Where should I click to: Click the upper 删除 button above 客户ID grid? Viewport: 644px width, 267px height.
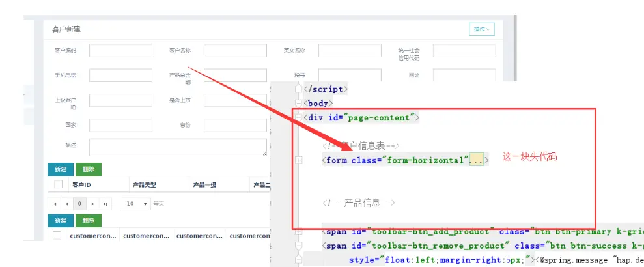point(89,170)
